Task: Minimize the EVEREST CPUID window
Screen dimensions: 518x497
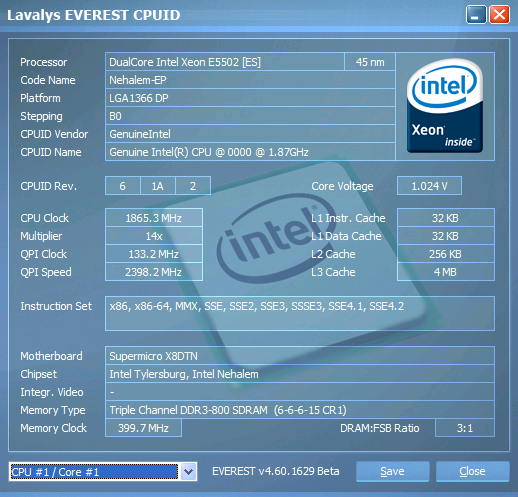Action: click(476, 15)
